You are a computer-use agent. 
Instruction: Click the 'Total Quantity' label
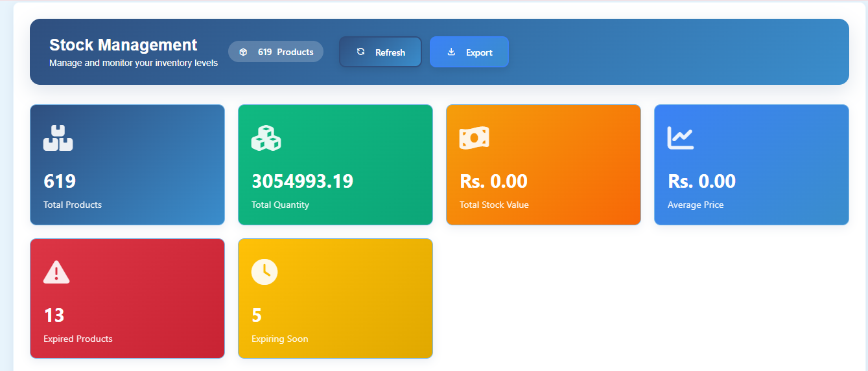tap(280, 205)
